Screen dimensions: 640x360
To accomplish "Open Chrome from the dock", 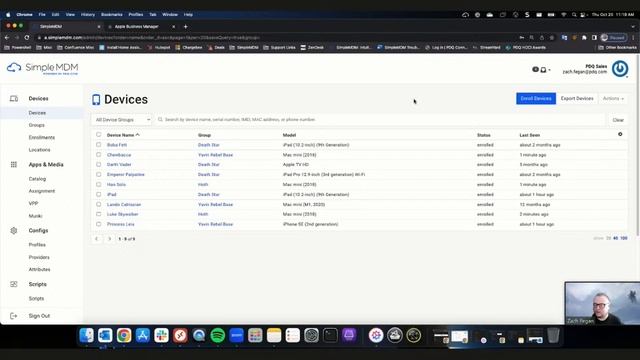I will 124,336.
